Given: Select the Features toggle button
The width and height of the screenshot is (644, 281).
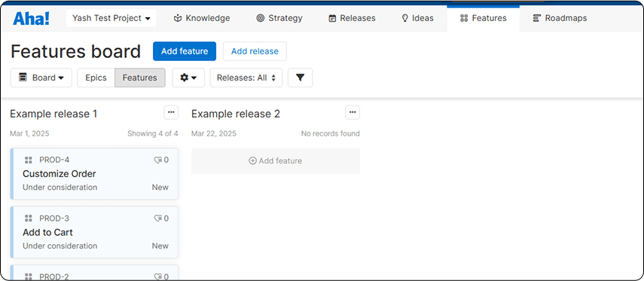Looking at the screenshot, I should tap(139, 78).
